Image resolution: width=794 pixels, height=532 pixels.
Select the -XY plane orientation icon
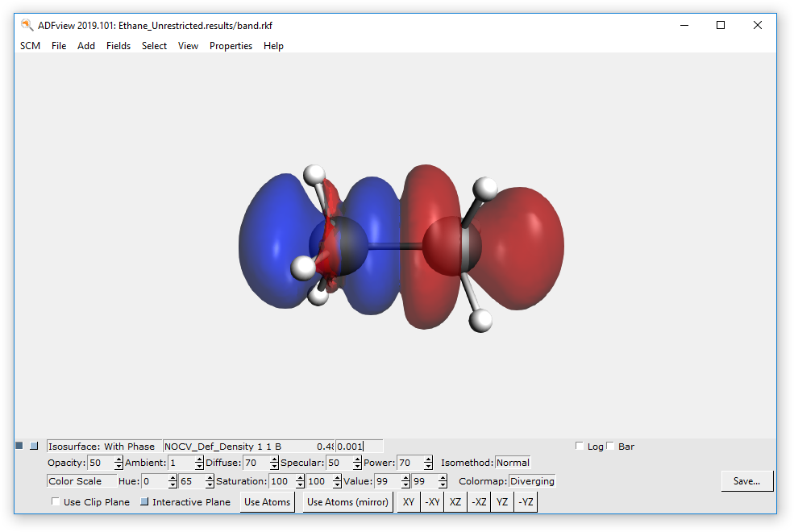tap(432, 501)
